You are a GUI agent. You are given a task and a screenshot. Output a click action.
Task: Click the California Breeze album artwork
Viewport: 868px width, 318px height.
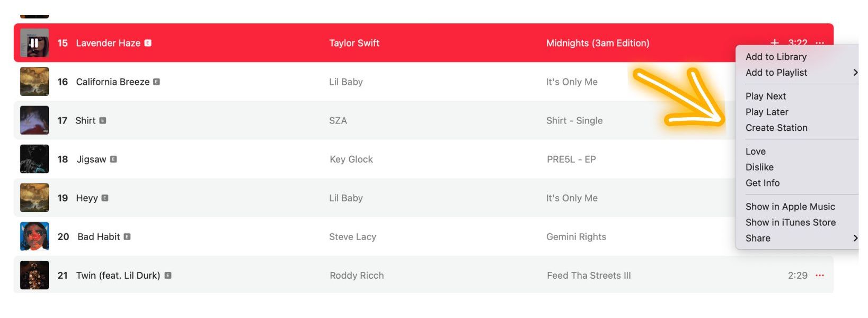(x=34, y=82)
